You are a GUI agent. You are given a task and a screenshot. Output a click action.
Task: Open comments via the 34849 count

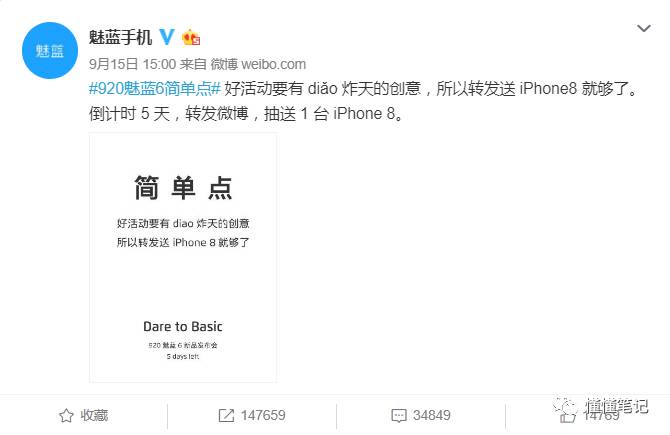432,415
